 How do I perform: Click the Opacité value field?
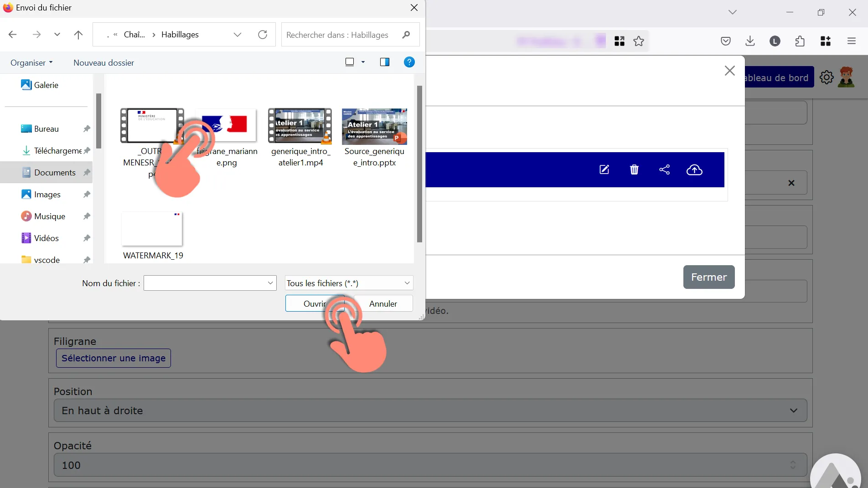click(x=430, y=465)
